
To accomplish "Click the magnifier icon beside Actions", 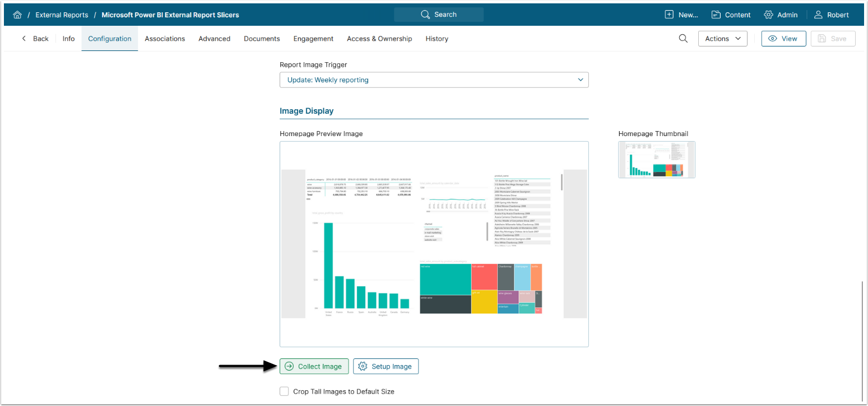I will pos(683,39).
